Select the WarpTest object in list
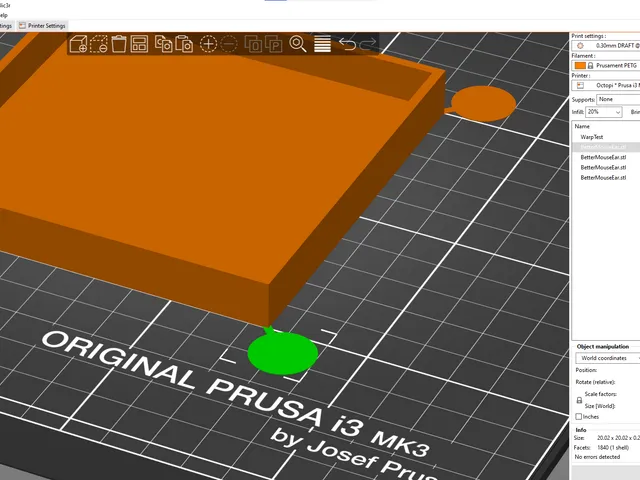Image resolution: width=640 pixels, height=480 pixels. (591, 137)
